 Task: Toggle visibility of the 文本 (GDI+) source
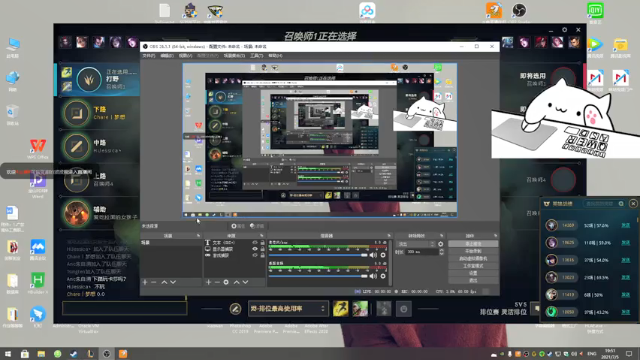[255, 243]
